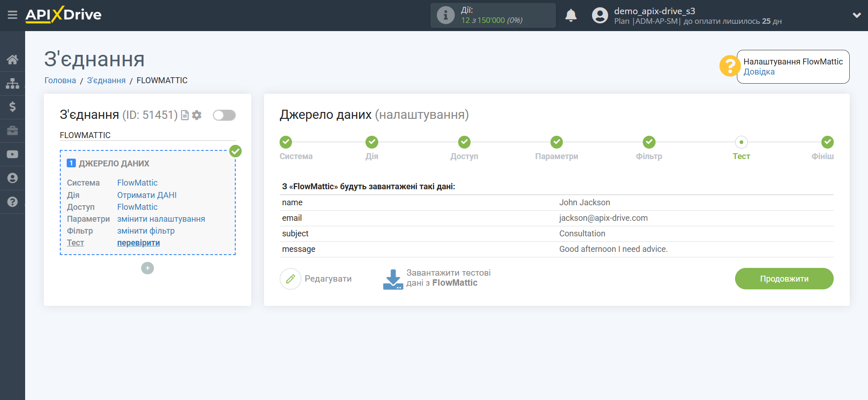Select jackson@apix-drive.com value
The width and height of the screenshot is (868, 400).
pos(603,218)
